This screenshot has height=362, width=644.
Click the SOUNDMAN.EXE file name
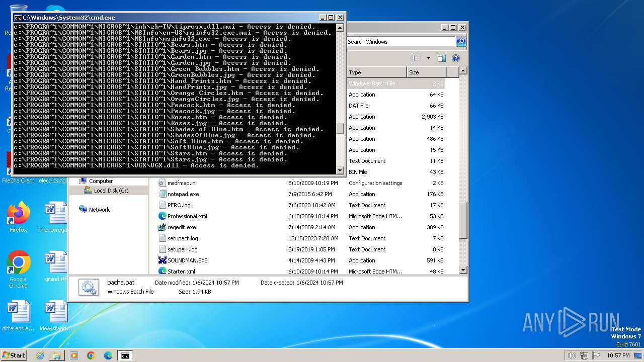pos(187,260)
